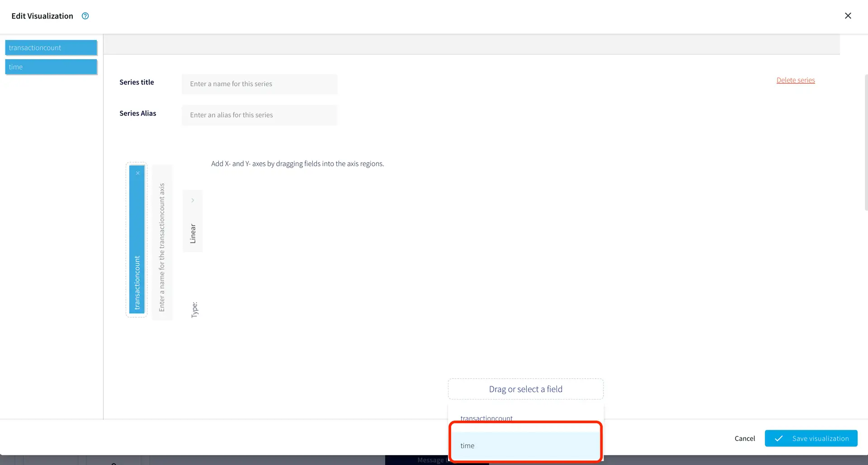Open the 'Drag or select a field' selector

(x=525, y=389)
